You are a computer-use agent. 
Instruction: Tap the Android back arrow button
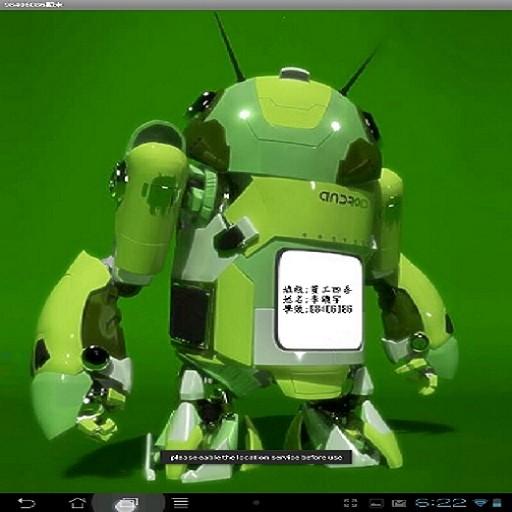pyautogui.click(x=26, y=503)
